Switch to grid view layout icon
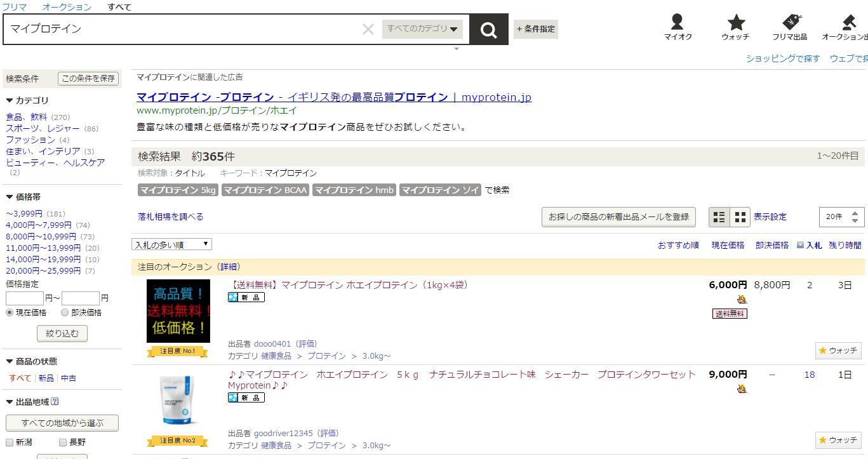Image resolution: width=868 pixels, height=459 pixels. coord(740,217)
